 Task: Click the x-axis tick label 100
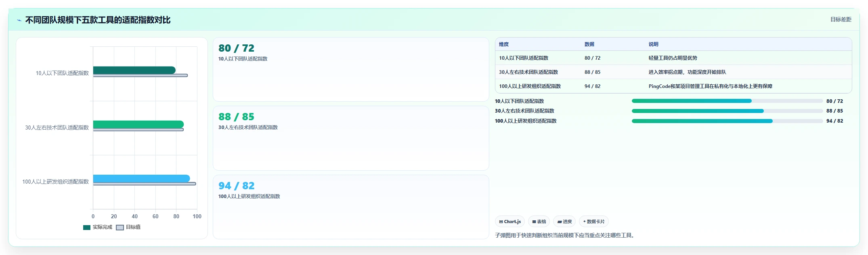(197, 217)
